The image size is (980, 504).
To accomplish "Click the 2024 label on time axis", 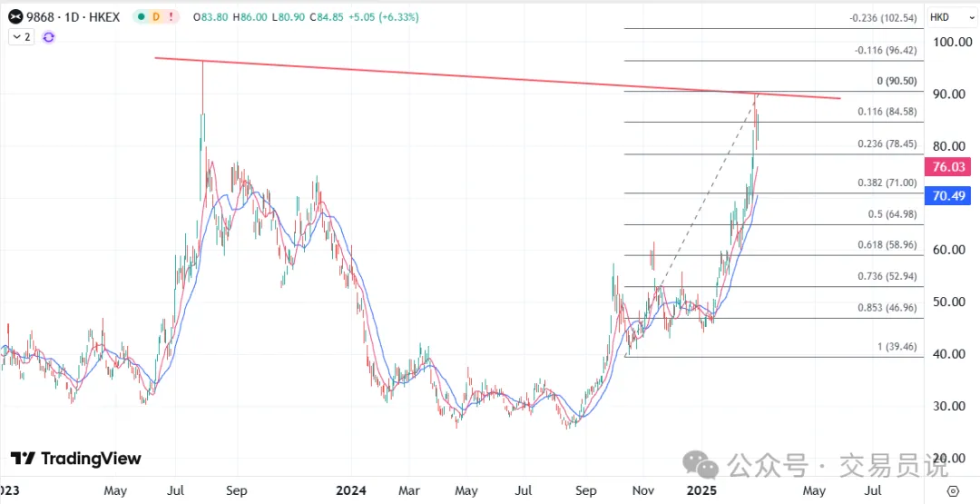I will pyautogui.click(x=350, y=490).
